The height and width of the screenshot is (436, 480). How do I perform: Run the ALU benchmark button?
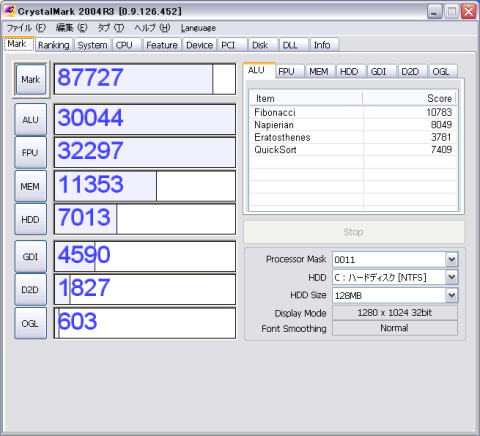pyautogui.click(x=30, y=119)
